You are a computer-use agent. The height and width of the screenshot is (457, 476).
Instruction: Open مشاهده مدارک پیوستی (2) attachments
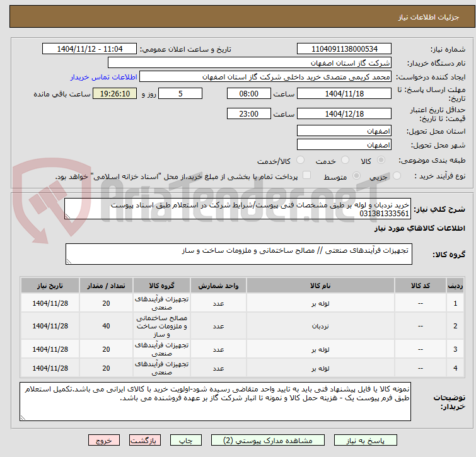point(268,441)
